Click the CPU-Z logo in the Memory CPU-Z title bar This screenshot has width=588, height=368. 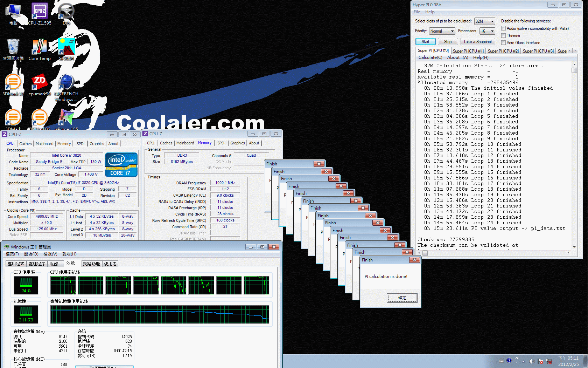tap(145, 134)
